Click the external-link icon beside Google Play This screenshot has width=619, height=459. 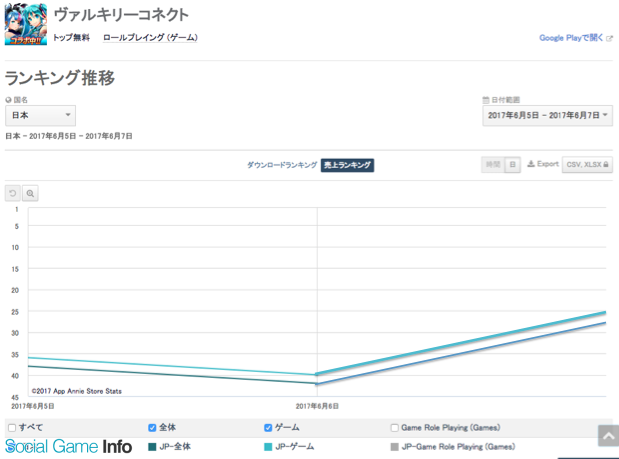(609, 38)
